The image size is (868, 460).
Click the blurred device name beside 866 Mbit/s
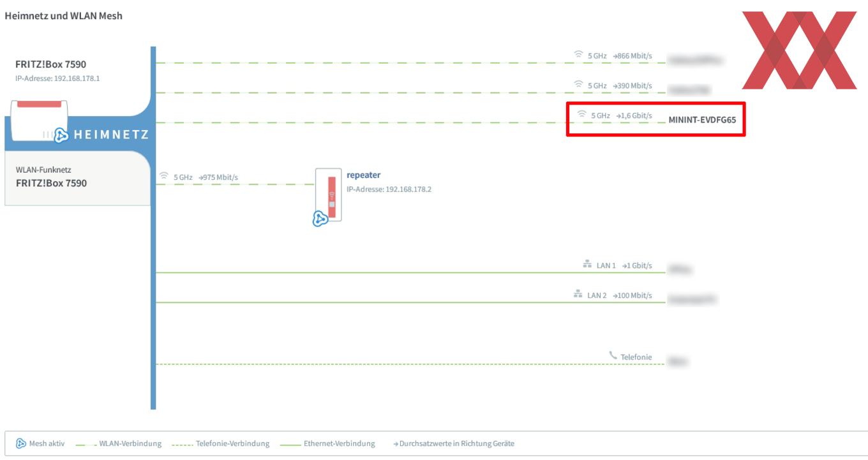(x=696, y=60)
